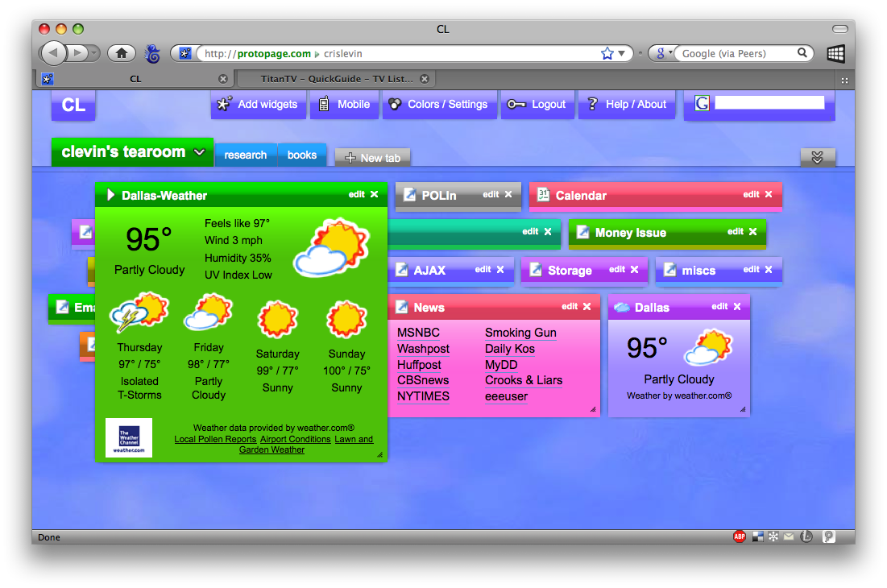This screenshot has height=588, width=887.
Task: Expand the clevin's tearoom tab dropdown chevron
Action: point(199,152)
